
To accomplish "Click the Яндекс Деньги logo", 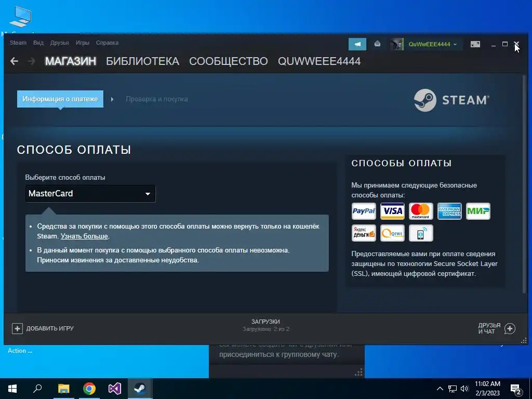I will click(x=364, y=233).
